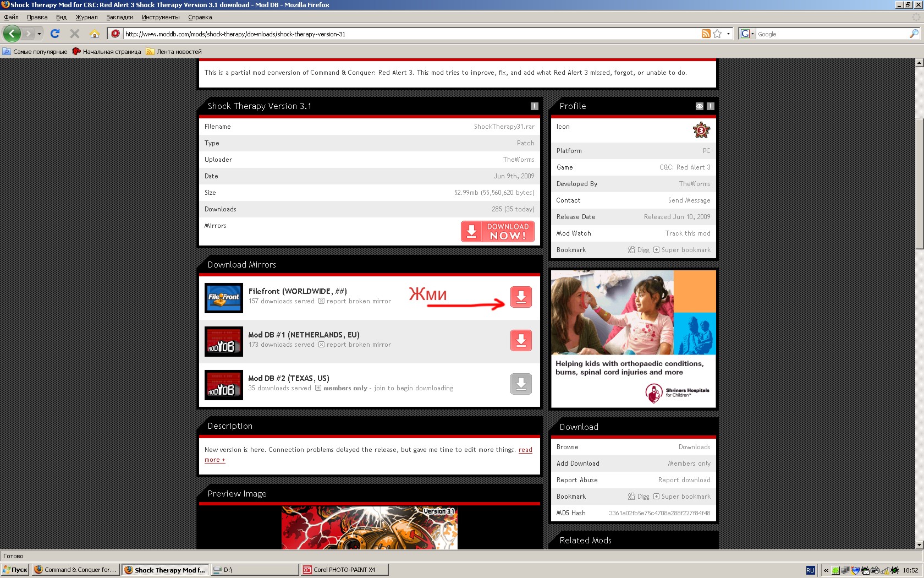Open the Filefront logo thumbnail
This screenshot has width=924, height=578.
(x=224, y=298)
